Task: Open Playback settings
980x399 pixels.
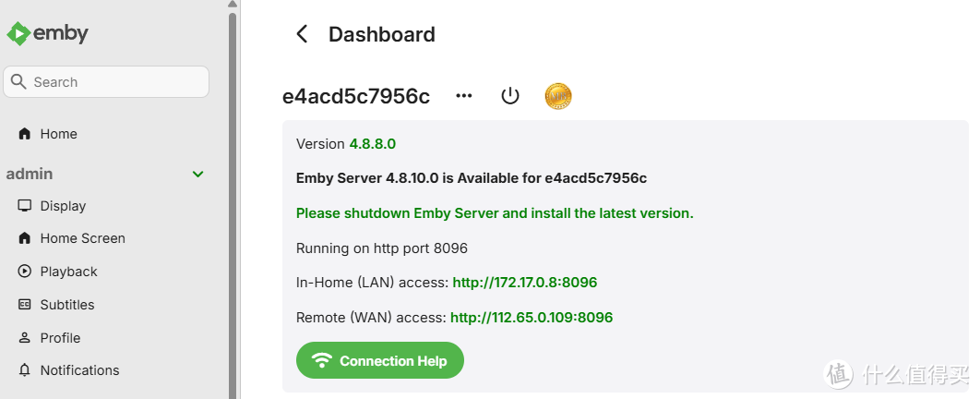Action: click(x=69, y=272)
